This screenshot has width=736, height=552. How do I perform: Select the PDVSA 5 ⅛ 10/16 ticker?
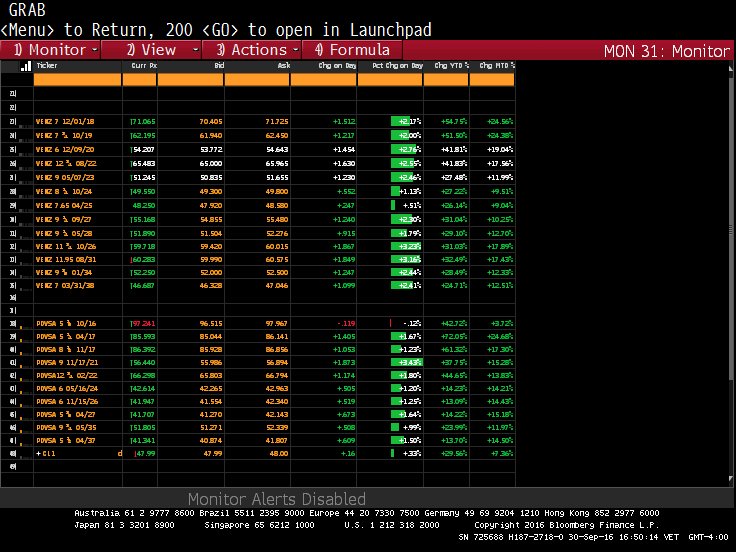[66, 323]
